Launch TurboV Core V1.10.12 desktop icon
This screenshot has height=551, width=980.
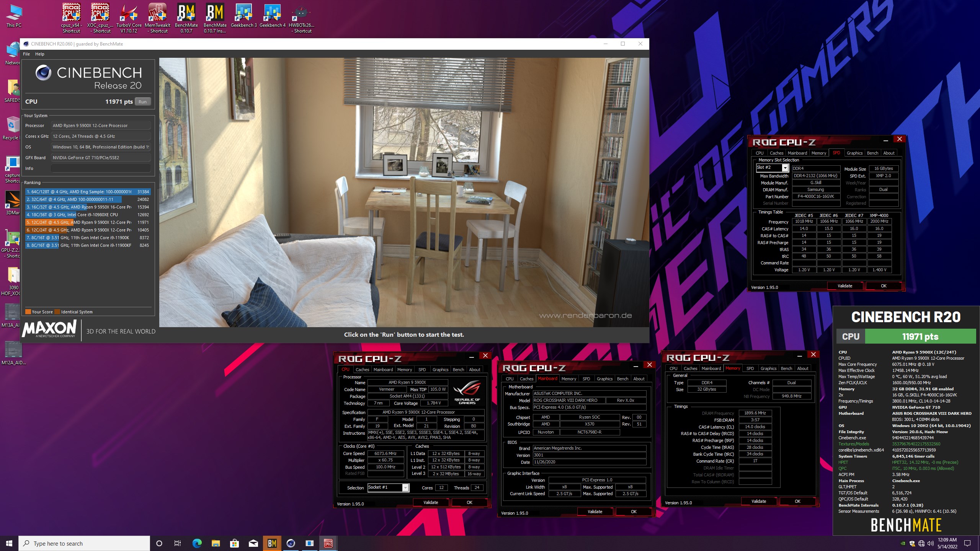(129, 18)
